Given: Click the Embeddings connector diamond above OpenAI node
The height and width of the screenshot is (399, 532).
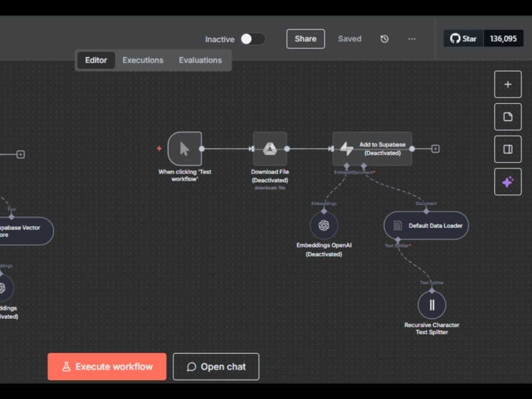Looking at the screenshot, I should [x=323, y=211].
